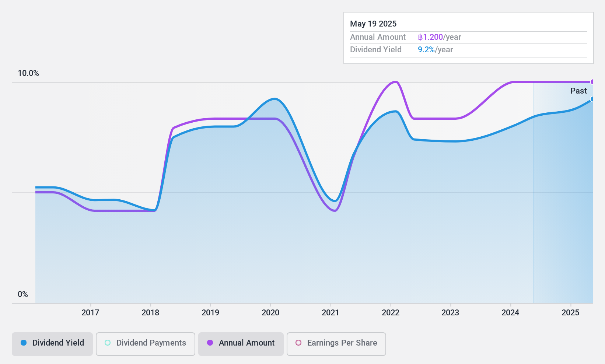Enable the Earnings Per Share series
The width and height of the screenshot is (605, 364).
click(336, 344)
